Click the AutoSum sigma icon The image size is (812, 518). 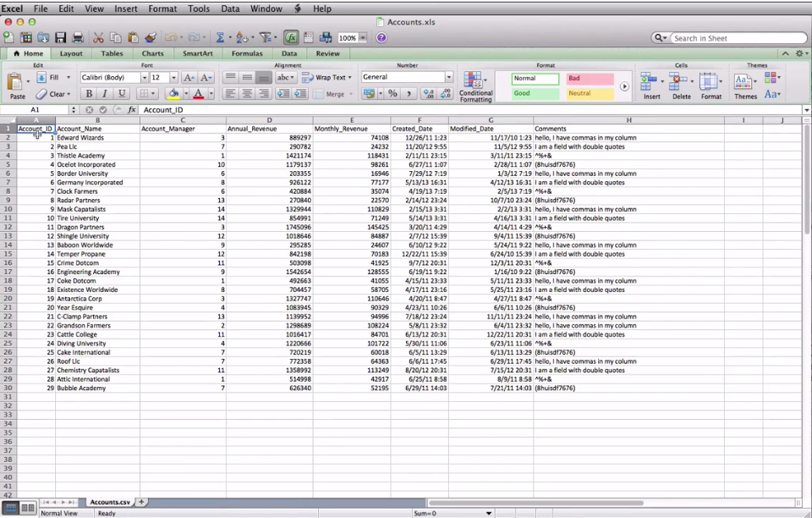click(220, 37)
